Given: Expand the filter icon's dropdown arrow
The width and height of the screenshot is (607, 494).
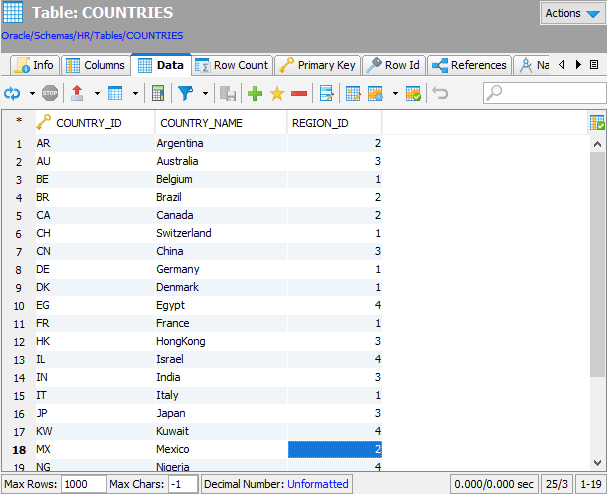Looking at the screenshot, I should [205, 93].
